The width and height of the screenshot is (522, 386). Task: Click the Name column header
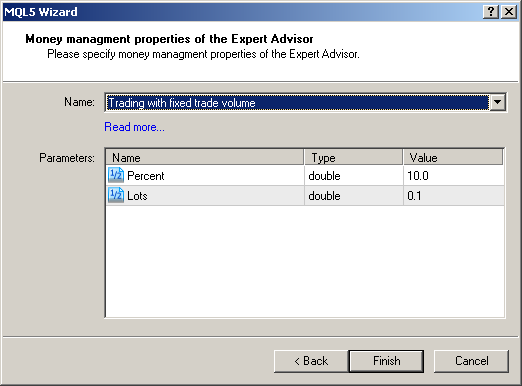point(205,157)
